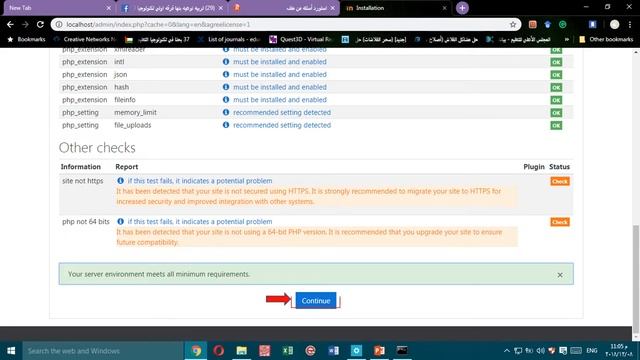Click info icon in the intl row
The width and height of the screenshot is (640, 360).
226,62
